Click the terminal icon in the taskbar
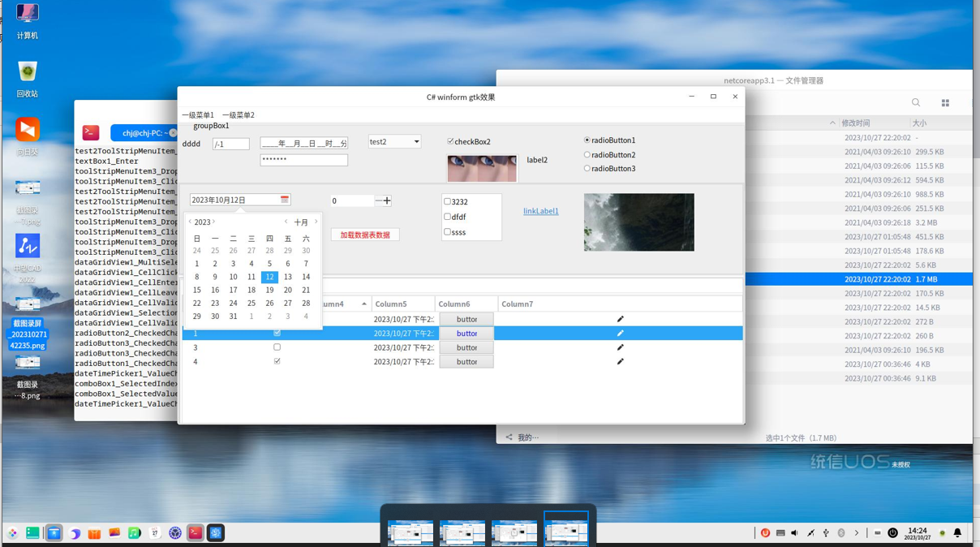Screen dimensions: 980x547 coord(196,533)
